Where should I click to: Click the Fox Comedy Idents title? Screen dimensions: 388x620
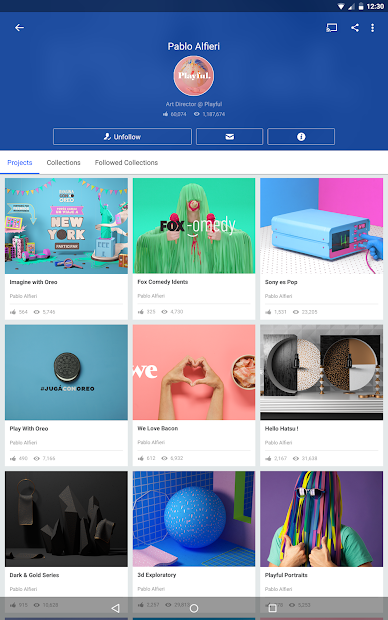click(163, 282)
